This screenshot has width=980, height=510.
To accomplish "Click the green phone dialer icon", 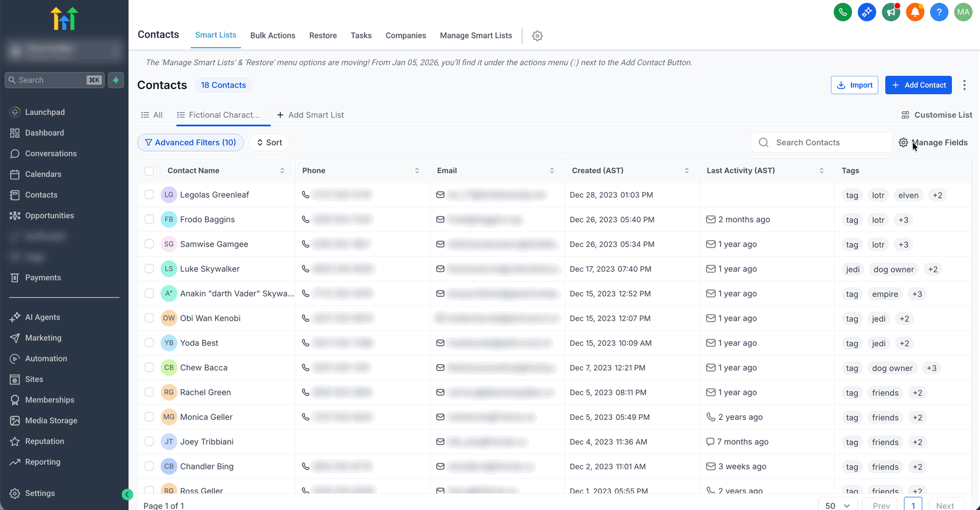I will pyautogui.click(x=842, y=12).
